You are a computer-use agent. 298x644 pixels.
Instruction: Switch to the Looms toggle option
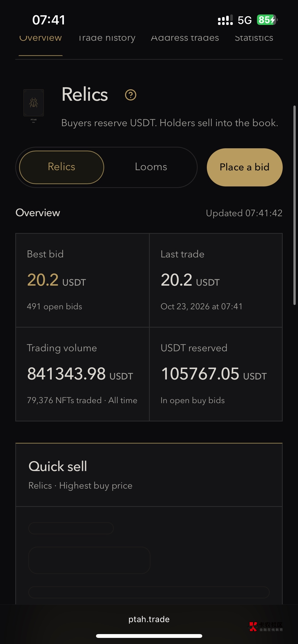151,167
